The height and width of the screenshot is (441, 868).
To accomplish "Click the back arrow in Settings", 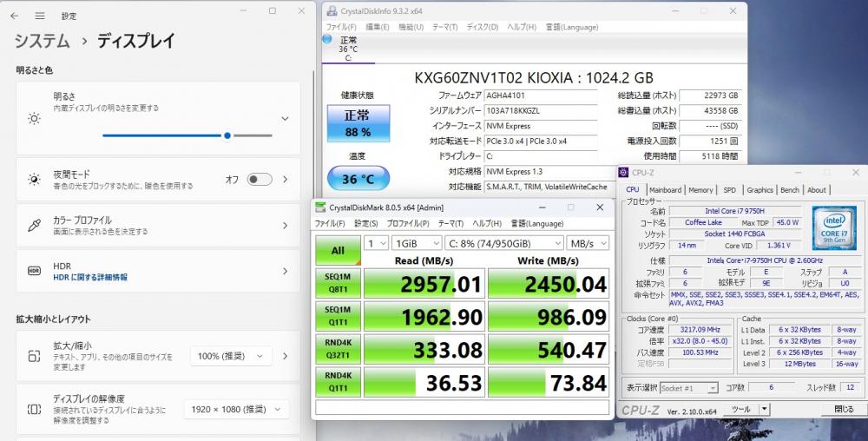I will [15, 16].
